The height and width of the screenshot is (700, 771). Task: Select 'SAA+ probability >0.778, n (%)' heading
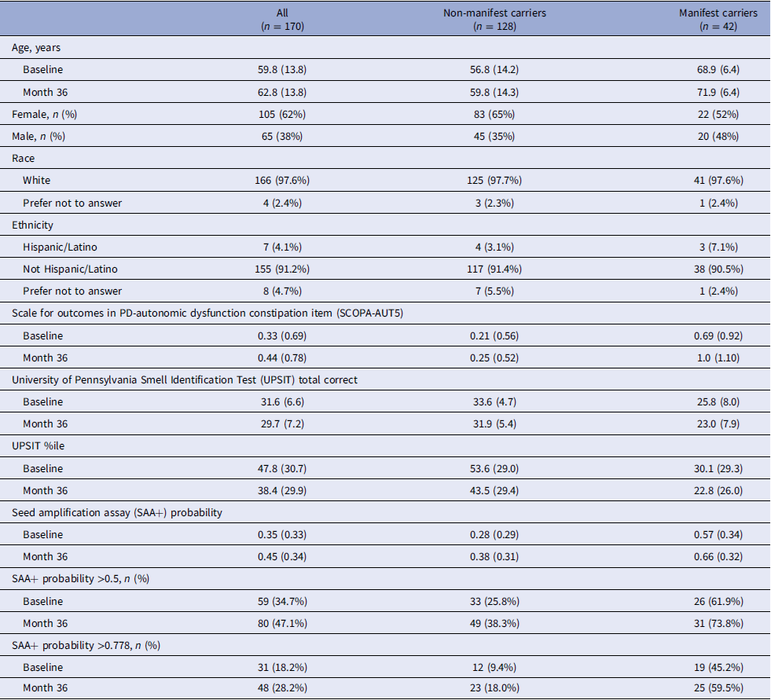pos(86,646)
